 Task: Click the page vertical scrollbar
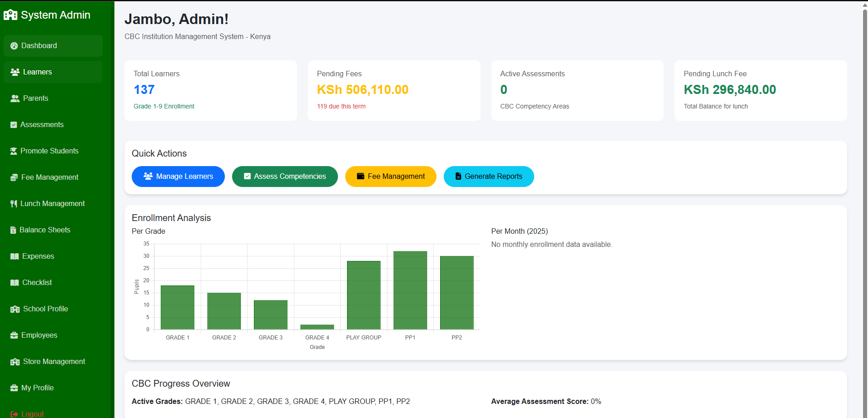click(865, 209)
